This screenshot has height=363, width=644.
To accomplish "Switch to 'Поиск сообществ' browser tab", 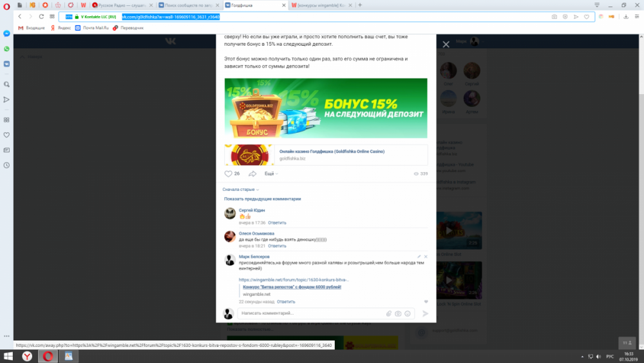I will click(188, 5).
